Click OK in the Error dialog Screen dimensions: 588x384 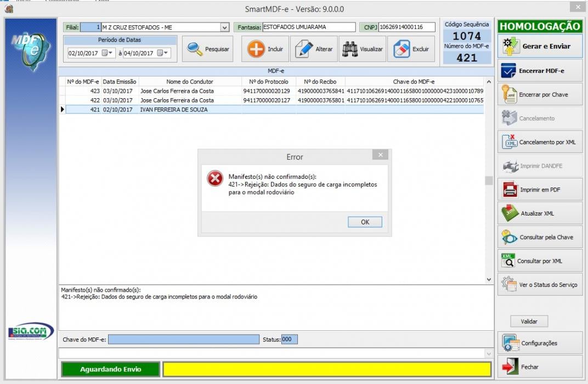click(x=365, y=222)
